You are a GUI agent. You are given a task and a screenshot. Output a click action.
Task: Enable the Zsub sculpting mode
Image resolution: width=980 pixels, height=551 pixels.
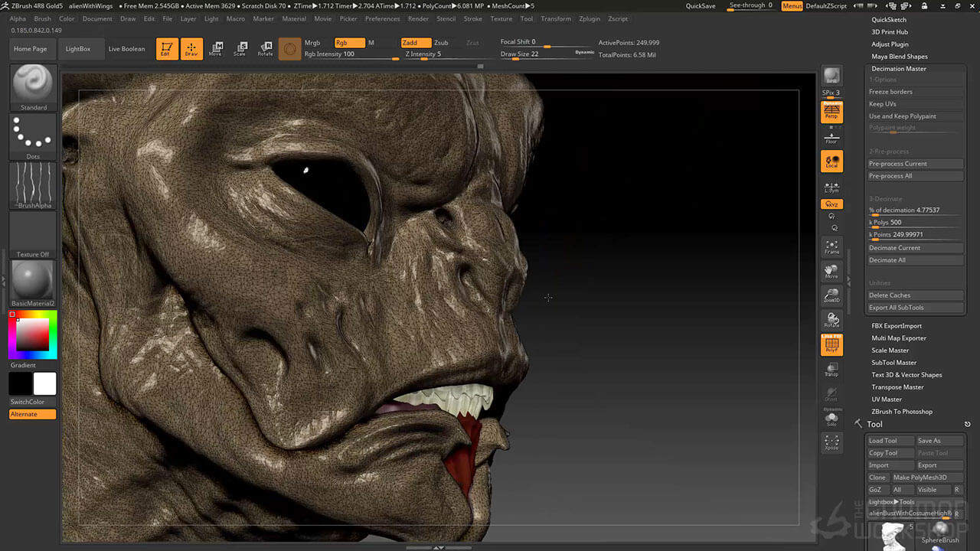coord(442,43)
